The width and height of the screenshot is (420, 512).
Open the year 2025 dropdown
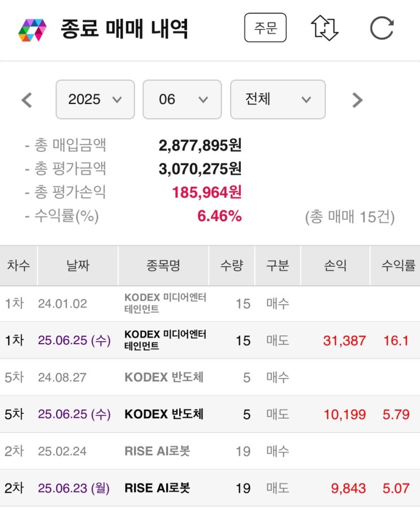pyautogui.click(x=95, y=99)
